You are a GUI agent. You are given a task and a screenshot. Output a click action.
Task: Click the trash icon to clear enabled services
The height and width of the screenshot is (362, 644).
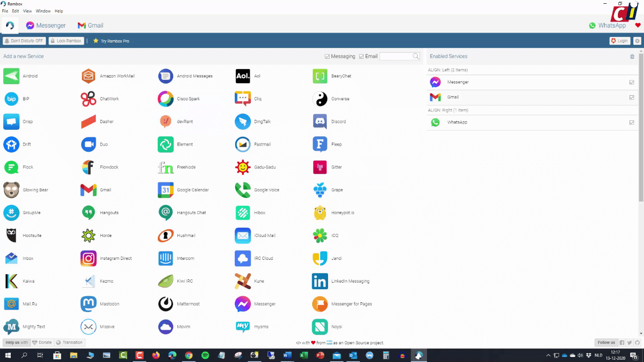[x=632, y=56]
